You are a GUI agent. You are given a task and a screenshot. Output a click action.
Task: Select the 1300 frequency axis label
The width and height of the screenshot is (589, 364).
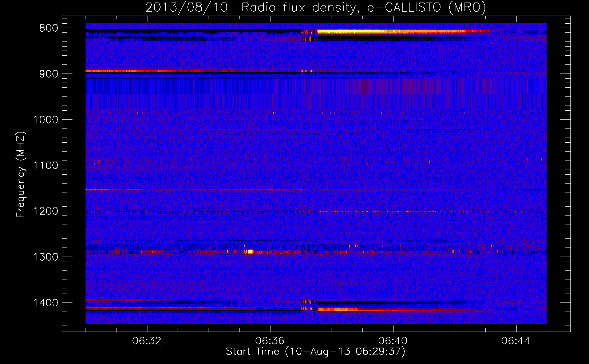coord(46,257)
